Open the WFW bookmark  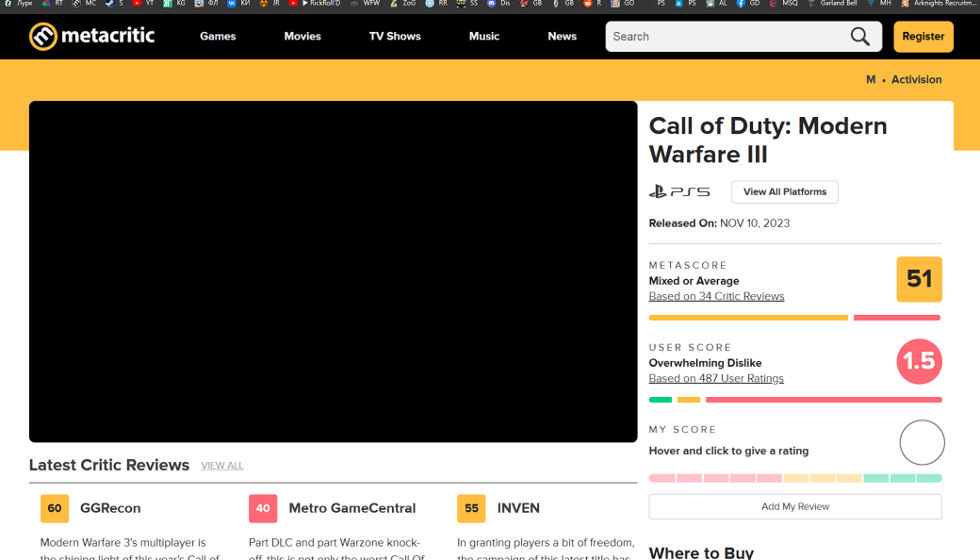(366, 3)
